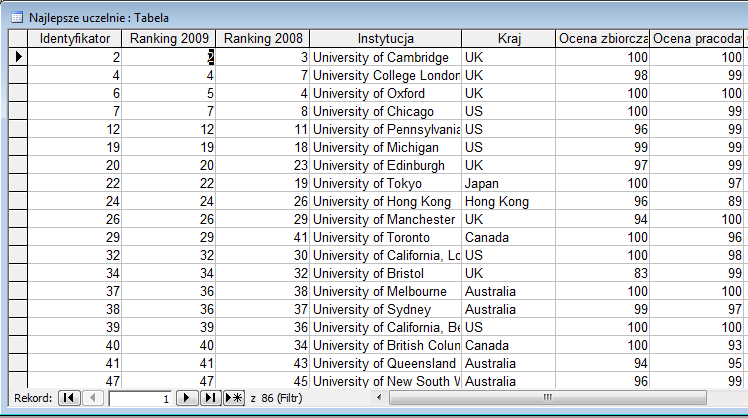The height and width of the screenshot is (418, 748).
Task: Click the University of British Columbia cell
Action: pyautogui.click(x=385, y=345)
